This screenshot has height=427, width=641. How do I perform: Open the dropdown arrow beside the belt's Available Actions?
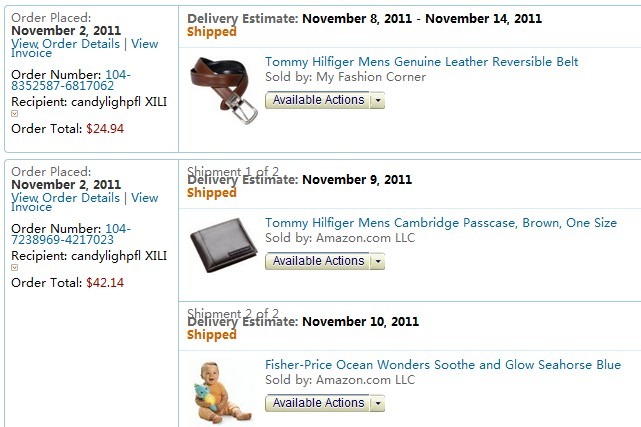[377, 101]
